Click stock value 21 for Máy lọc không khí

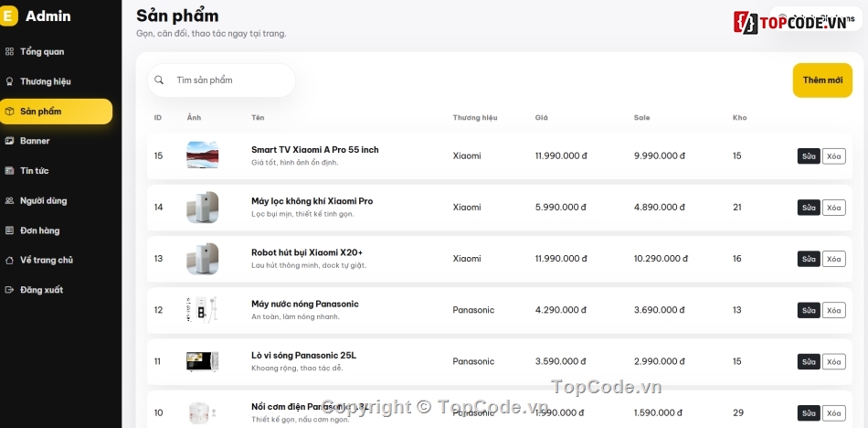tap(736, 208)
